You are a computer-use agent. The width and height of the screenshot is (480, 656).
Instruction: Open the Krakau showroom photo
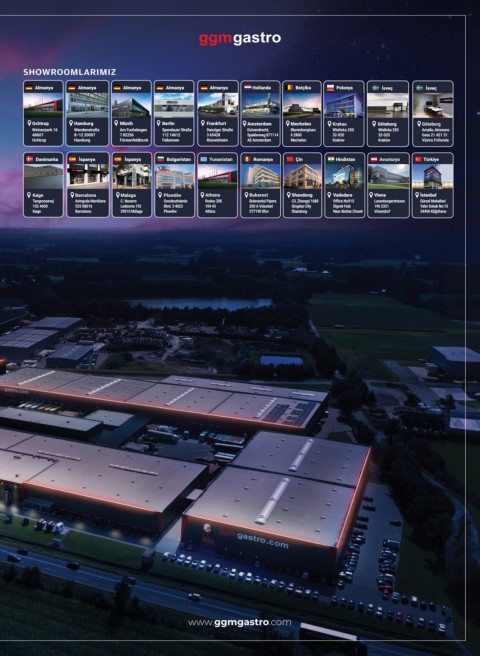coord(344,105)
